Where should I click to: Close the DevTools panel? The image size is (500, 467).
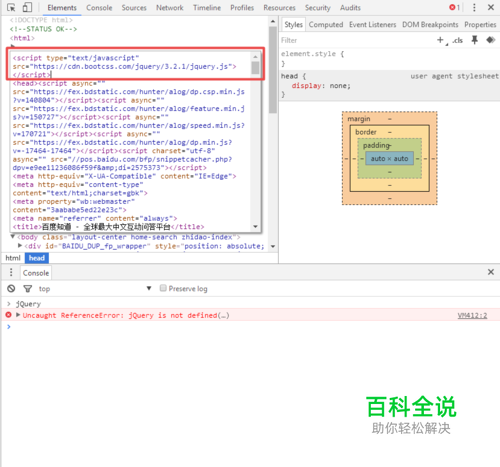pyautogui.click(x=491, y=7)
